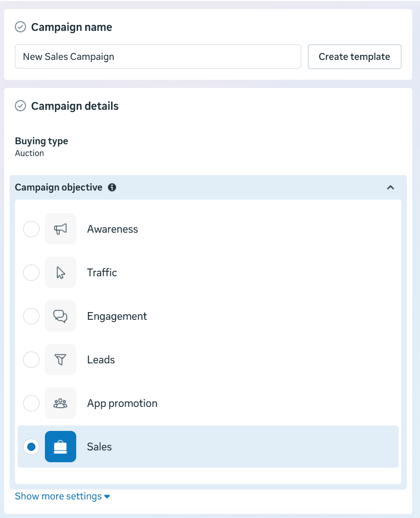Screen dimensions: 420x518
Task: Open the Campaign objective info icon
Action: (x=112, y=187)
